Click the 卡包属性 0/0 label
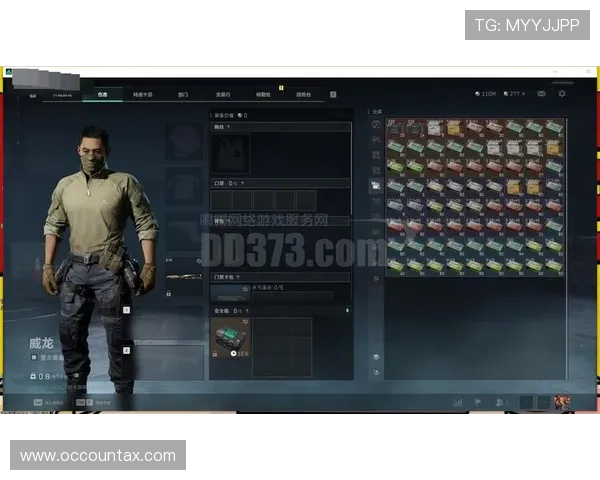The image size is (600, 480). pos(267,287)
